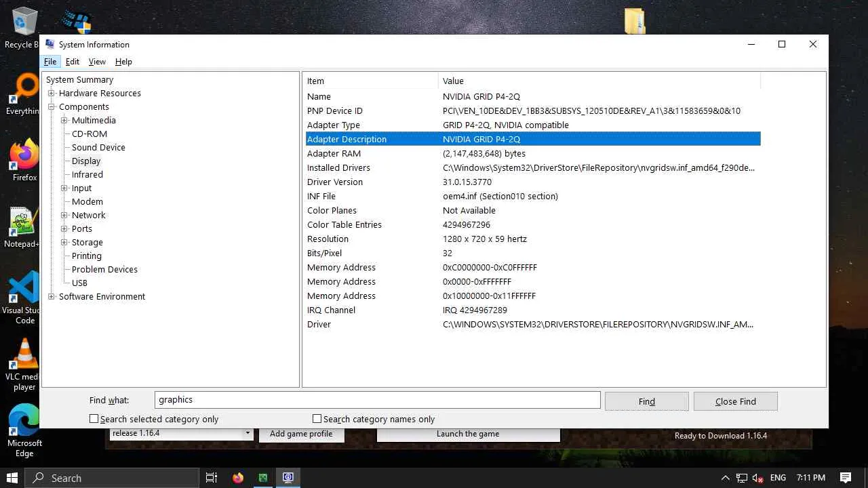Expand the Input node
This screenshot has height=488, width=868.
(64, 188)
